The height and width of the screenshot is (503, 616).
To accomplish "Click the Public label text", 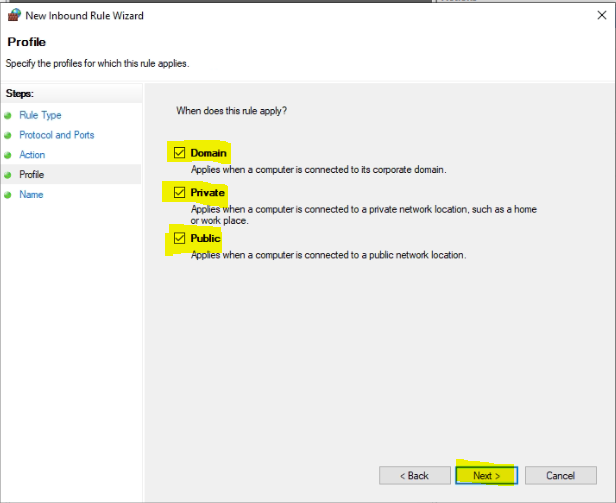I will (205, 238).
